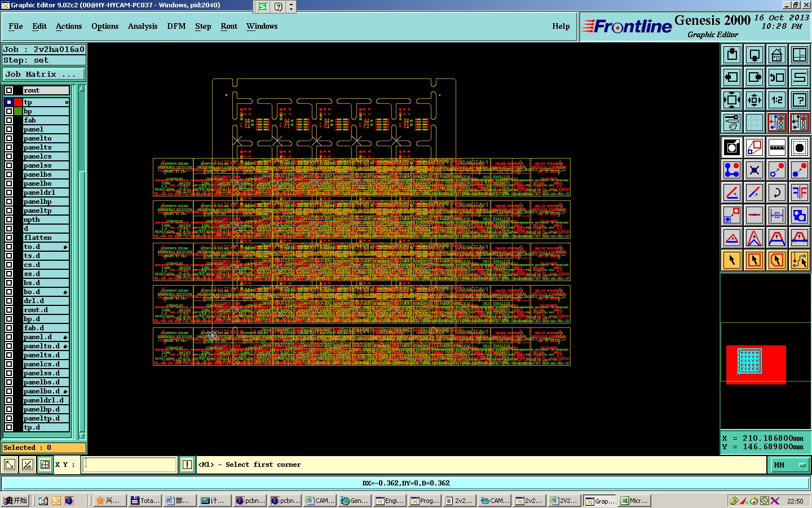
Task: Open the Edit menu
Action: (39, 26)
